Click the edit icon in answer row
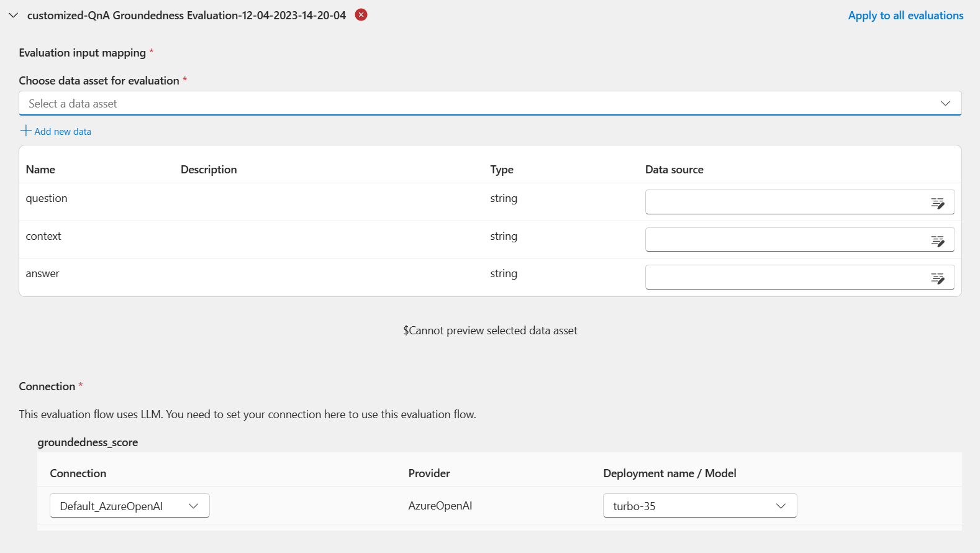This screenshot has width=980, height=553. click(x=938, y=278)
